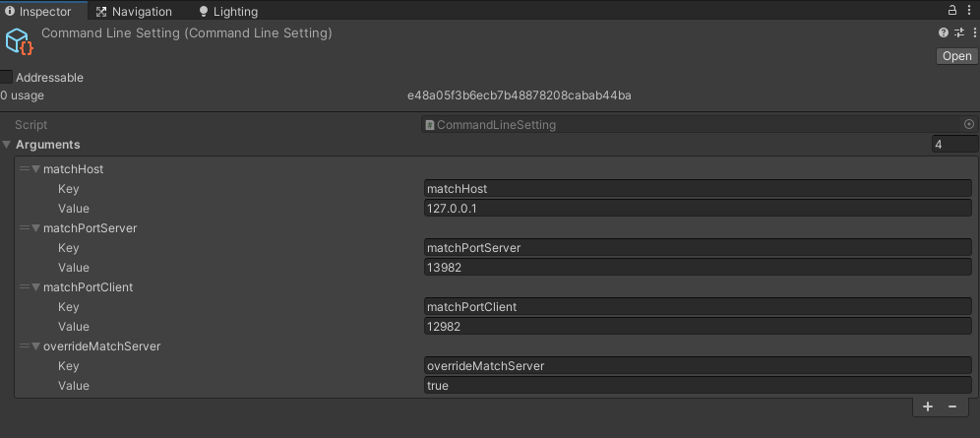Collapse the overrideMatchServer element foldout
Image resolution: width=980 pixels, height=438 pixels.
coord(35,346)
